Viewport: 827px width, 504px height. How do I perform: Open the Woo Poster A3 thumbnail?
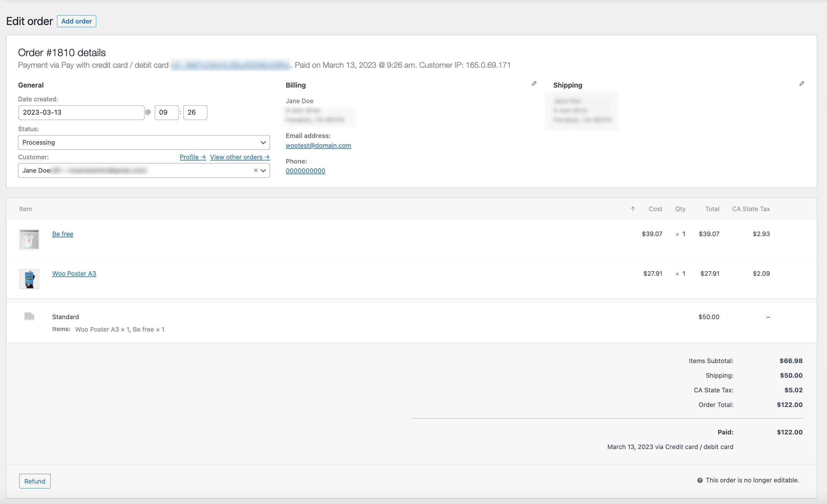29,279
